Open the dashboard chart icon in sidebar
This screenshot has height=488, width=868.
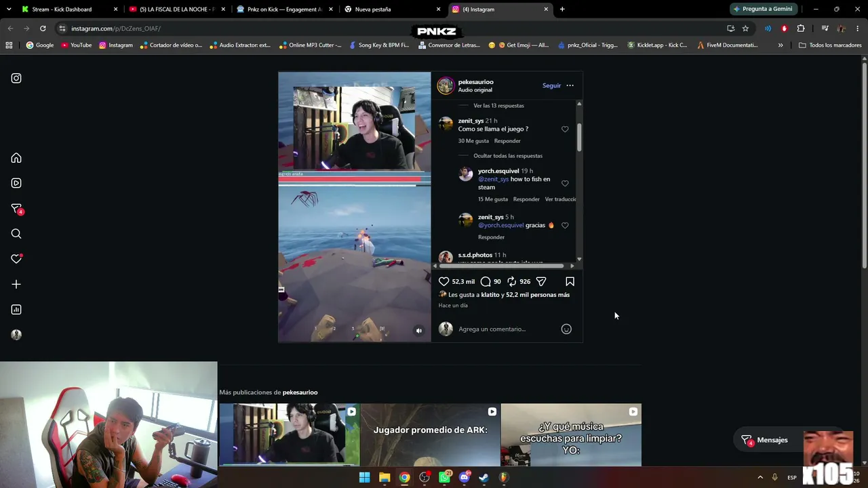(x=16, y=310)
